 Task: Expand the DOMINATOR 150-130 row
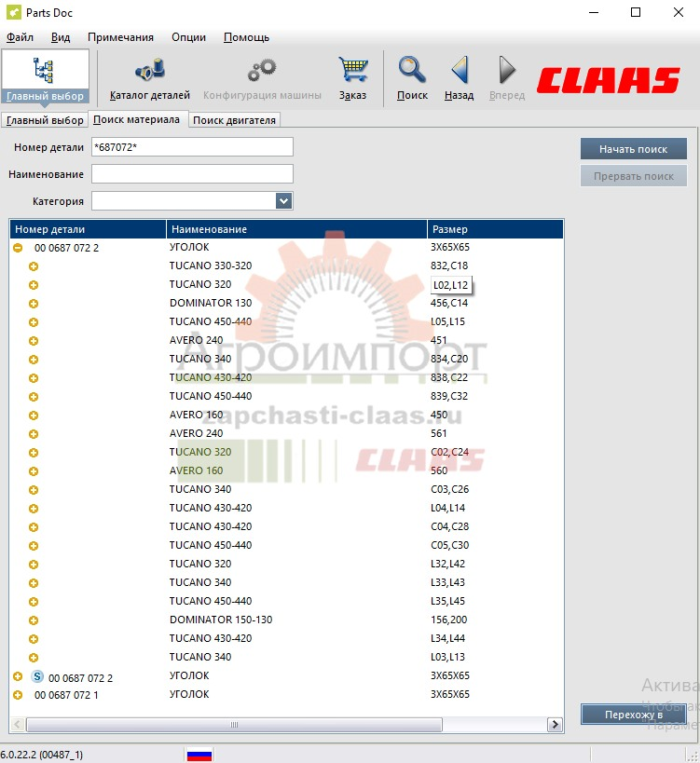click(x=34, y=620)
